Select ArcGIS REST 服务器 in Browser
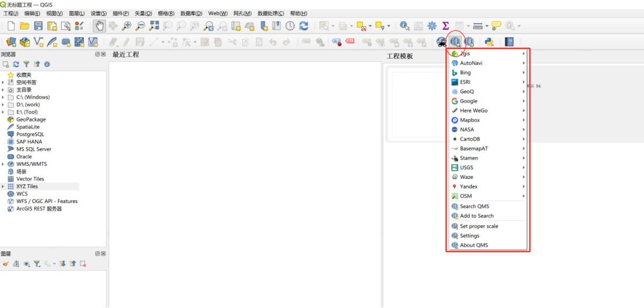644x308 pixels. pyautogui.click(x=39, y=209)
